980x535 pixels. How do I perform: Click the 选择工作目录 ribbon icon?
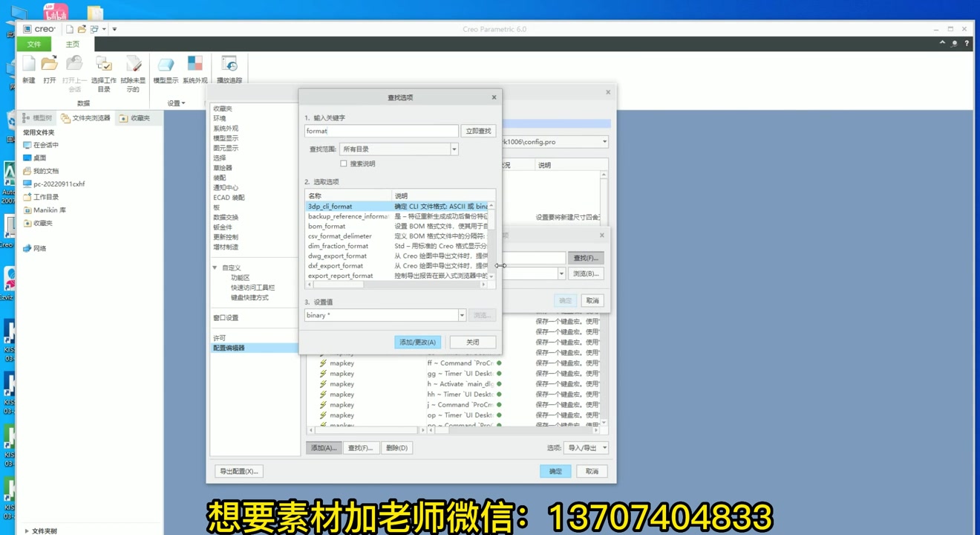click(103, 65)
